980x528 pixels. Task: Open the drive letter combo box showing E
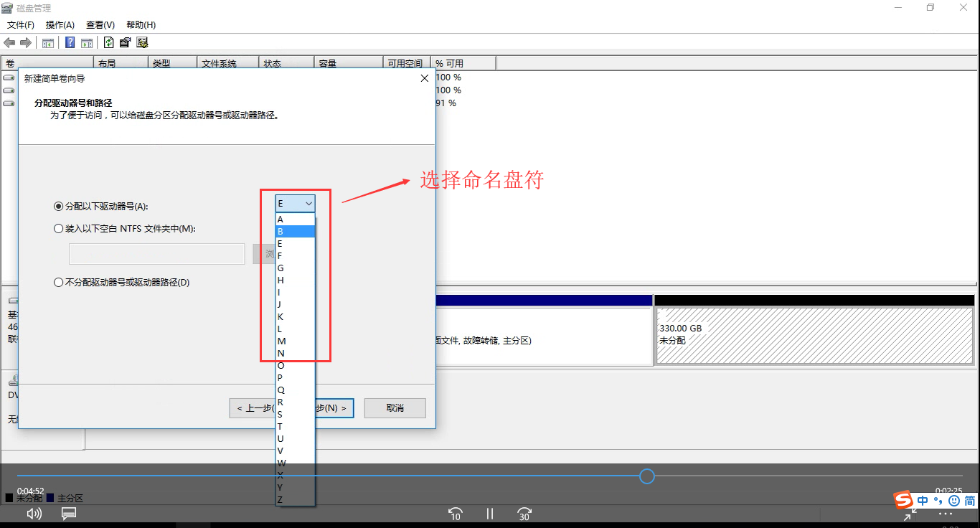pyautogui.click(x=295, y=204)
